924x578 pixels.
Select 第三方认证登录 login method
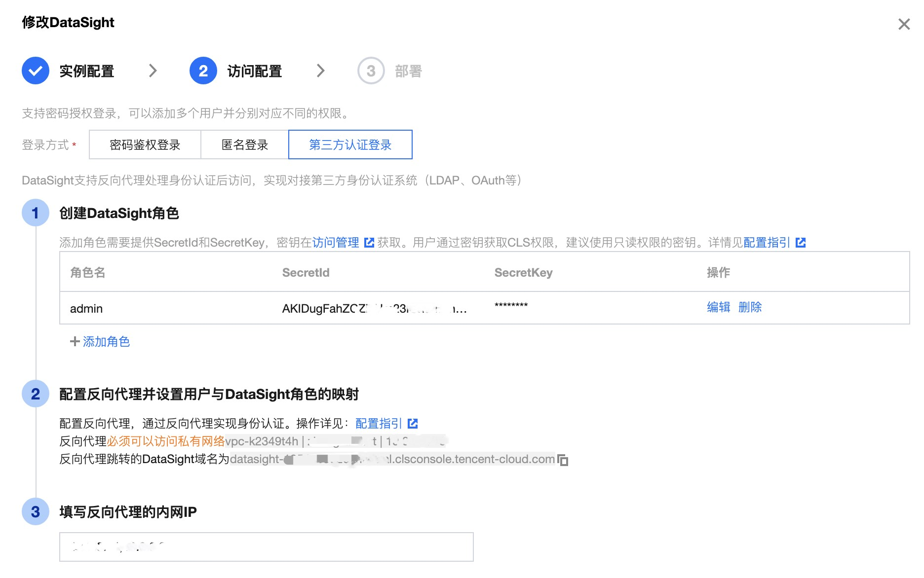pyautogui.click(x=350, y=144)
